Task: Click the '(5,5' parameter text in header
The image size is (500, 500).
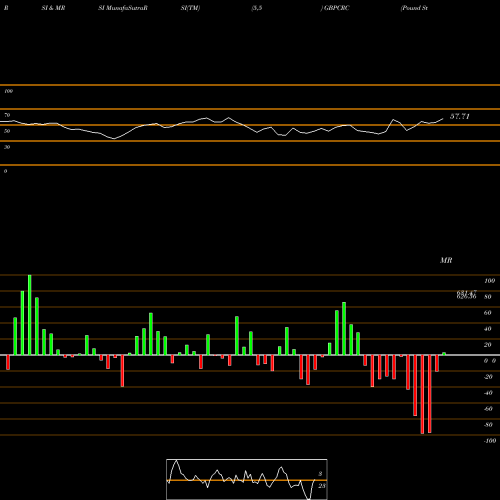Action: click(257, 8)
